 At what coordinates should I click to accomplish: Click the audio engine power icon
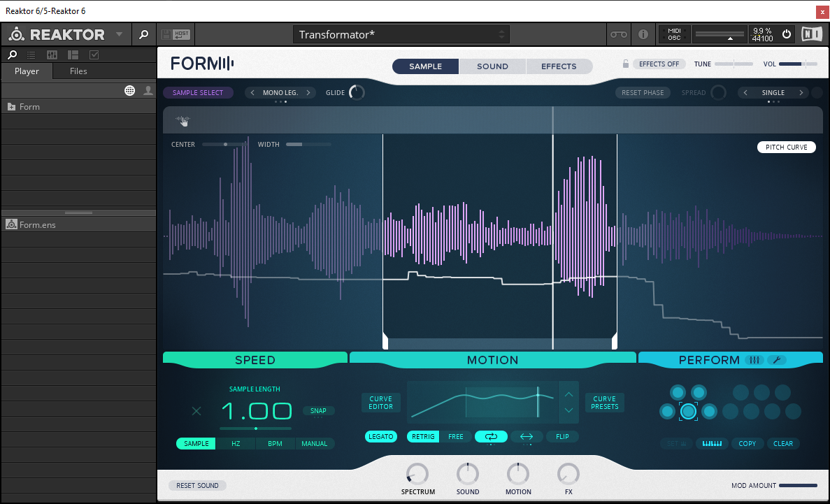[786, 34]
